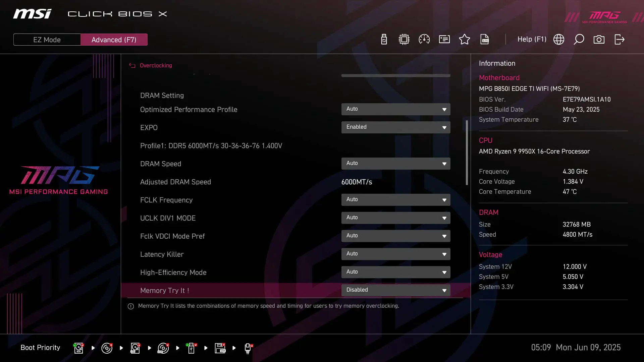Click the Overcocking back arrow icon
644x362 pixels.
click(132, 65)
